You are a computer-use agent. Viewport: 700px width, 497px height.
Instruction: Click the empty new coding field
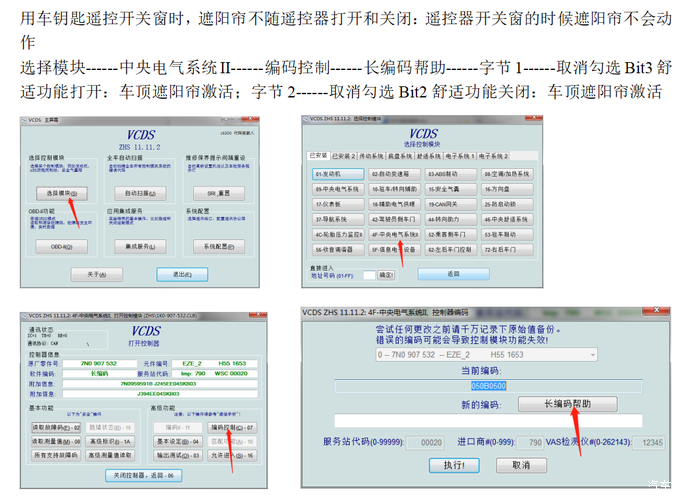click(488, 421)
